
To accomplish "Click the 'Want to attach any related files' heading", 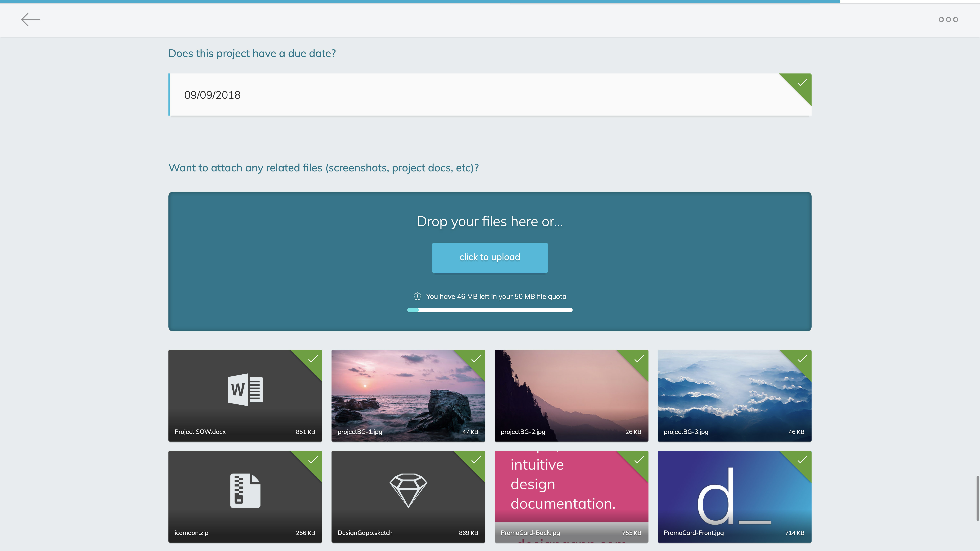I will click(x=324, y=168).
